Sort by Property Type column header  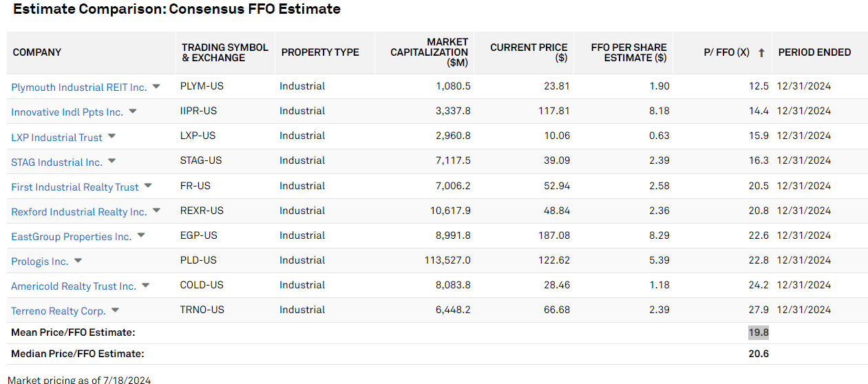point(320,52)
